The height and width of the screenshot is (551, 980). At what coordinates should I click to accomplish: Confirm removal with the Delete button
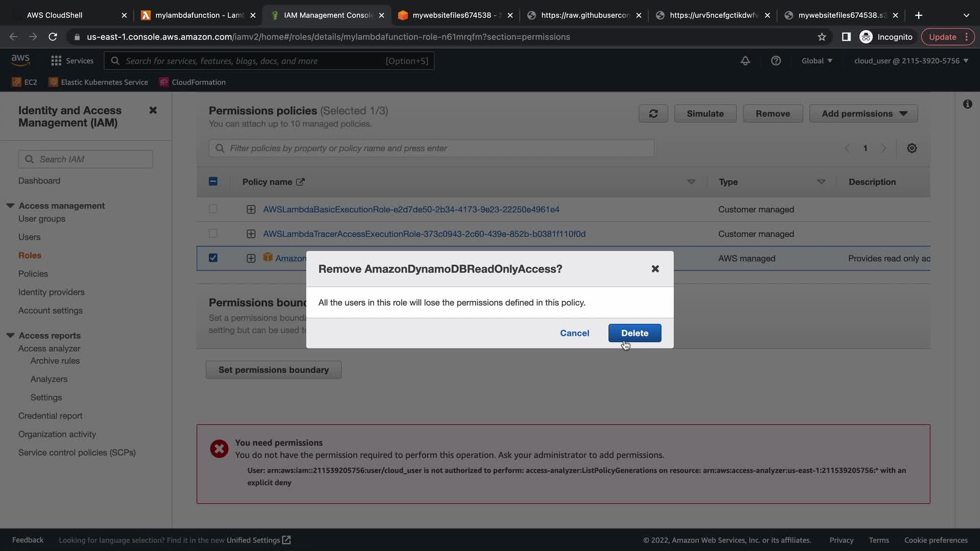click(634, 333)
